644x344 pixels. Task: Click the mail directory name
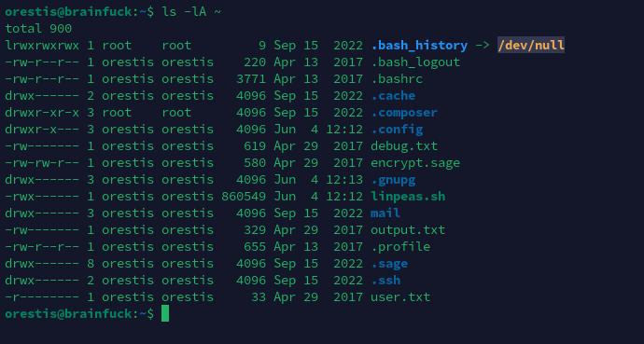click(x=385, y=213)
